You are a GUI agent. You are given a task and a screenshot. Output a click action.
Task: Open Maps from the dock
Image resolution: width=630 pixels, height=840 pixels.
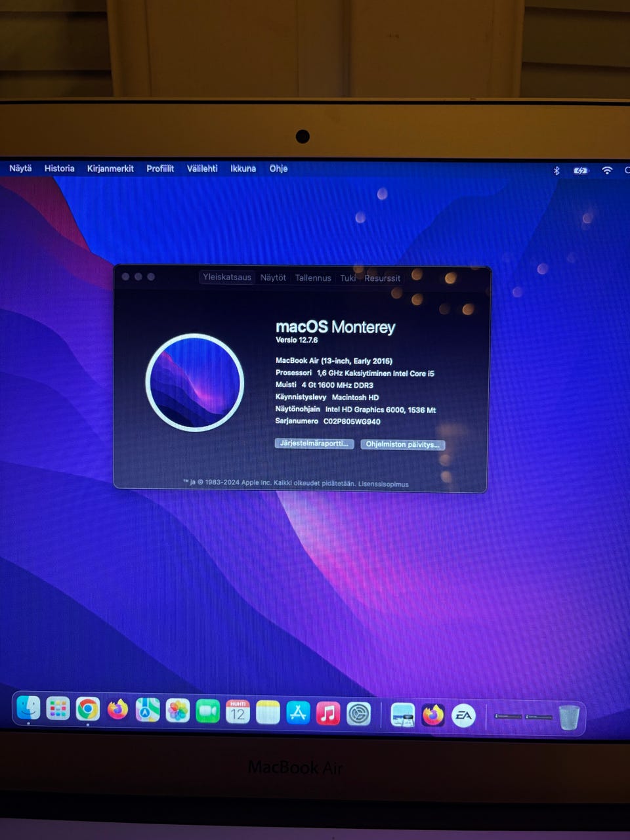[x=148, y=711]
